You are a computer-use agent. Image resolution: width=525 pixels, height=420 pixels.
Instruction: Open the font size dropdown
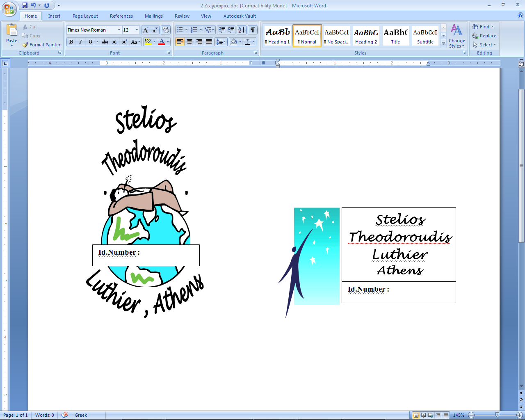pos(137,30)
